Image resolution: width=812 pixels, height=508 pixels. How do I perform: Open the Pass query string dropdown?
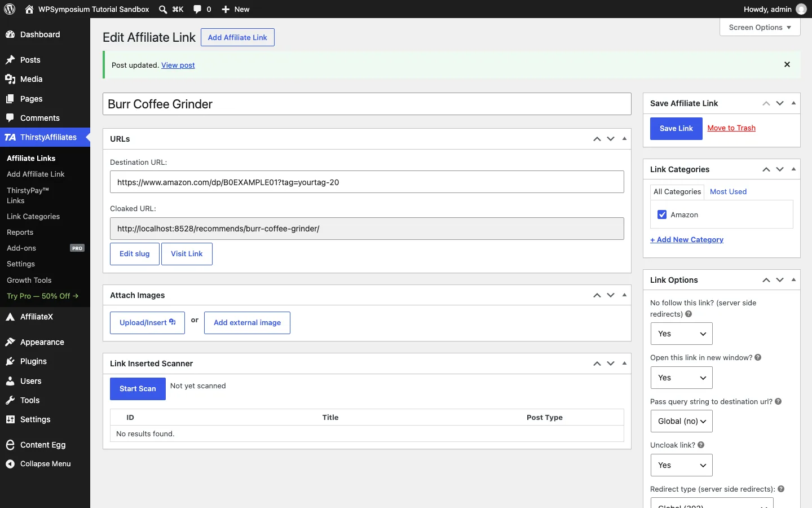point(681,421)
